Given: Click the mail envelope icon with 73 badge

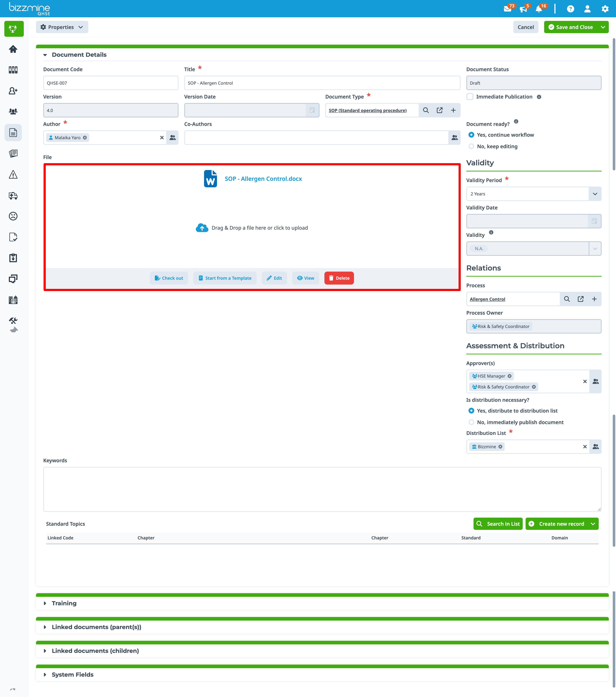Looking at the screenshot, I should [x=508, y=9].
